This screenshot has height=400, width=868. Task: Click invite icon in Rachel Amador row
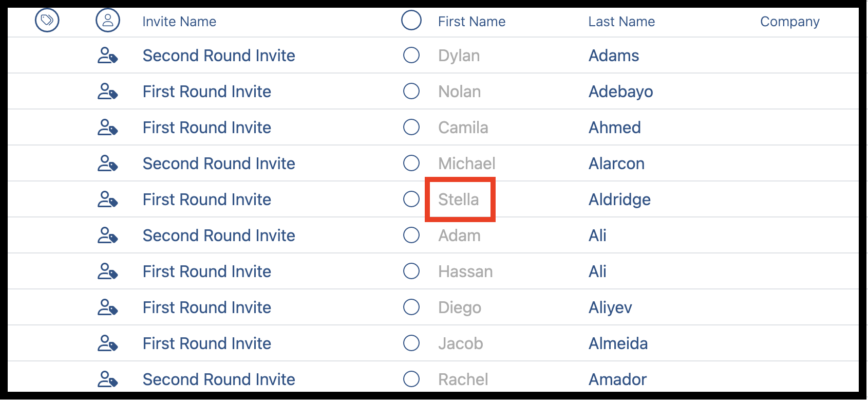pyautogui.click(x=108, y=379)
